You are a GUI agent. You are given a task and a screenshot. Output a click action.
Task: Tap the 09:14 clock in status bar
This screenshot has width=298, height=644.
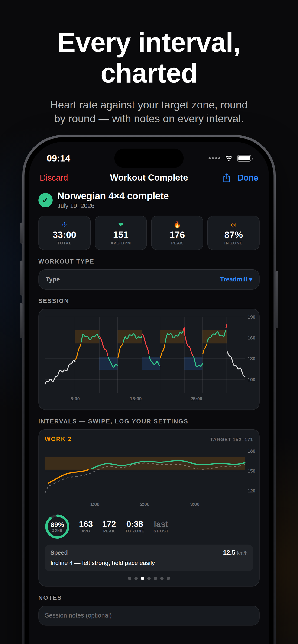(x=58, y=158)
